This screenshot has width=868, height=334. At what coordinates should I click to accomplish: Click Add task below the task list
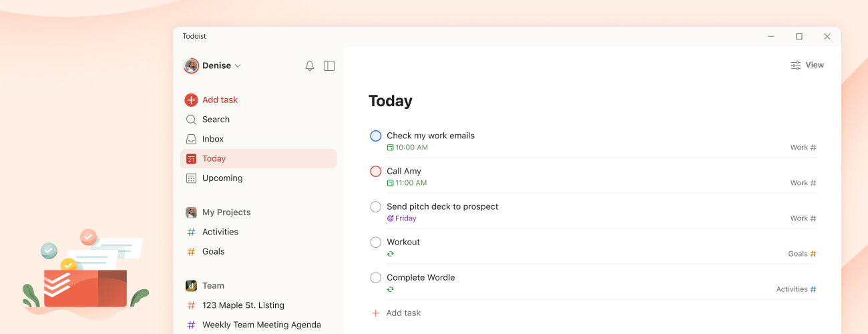[x=403, y=313]
